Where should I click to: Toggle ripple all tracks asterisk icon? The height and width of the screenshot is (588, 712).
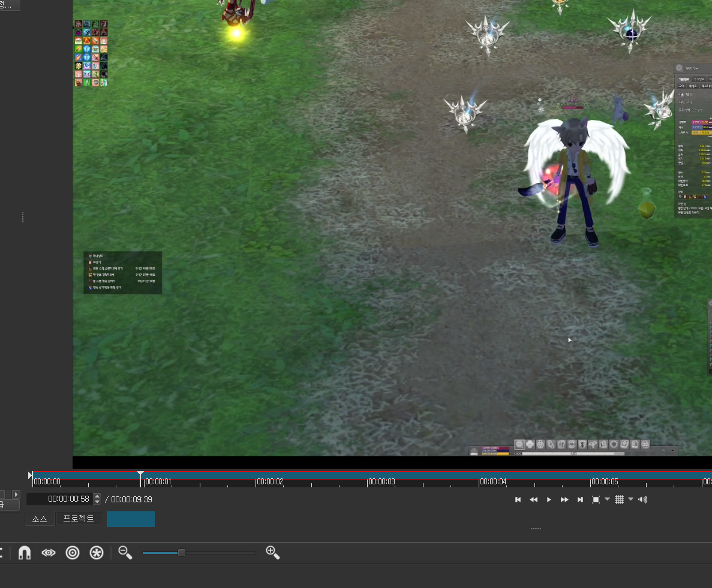point(97,553)
